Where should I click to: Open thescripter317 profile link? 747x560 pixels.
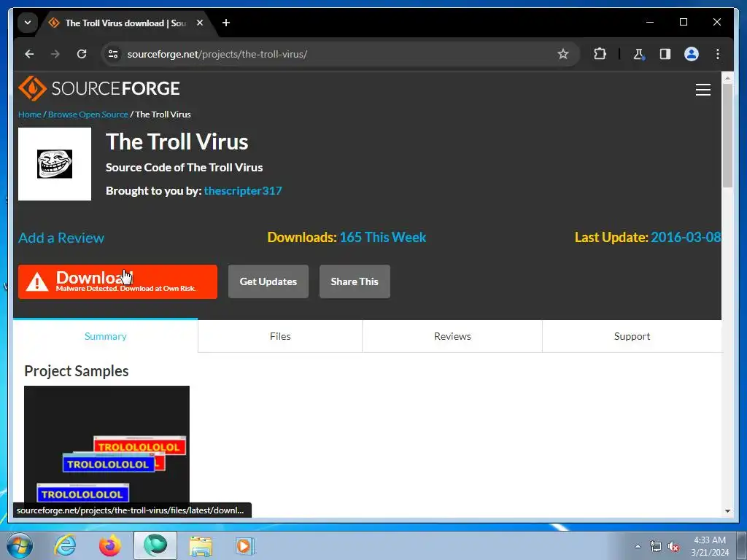(x=243, y=191)
